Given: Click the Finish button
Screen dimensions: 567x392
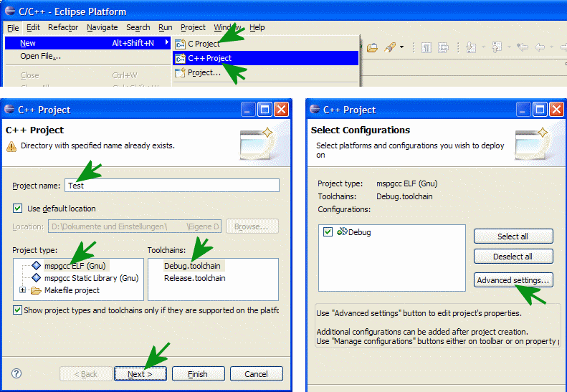Looking at the screenshot, I should coord(198,374).
